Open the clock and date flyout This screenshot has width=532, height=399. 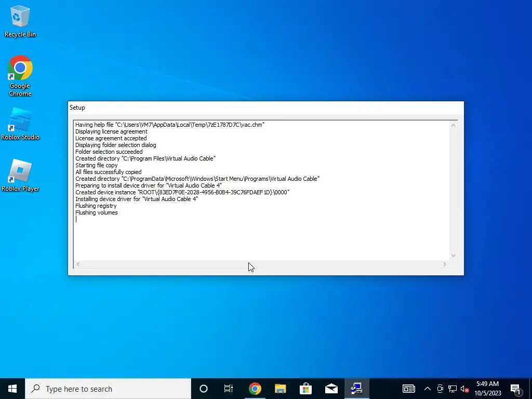[487, 389]
